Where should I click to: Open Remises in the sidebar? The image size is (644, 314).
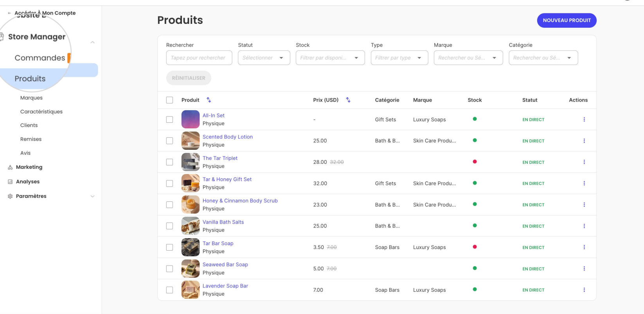pyautogui.click(x=31, y=139)
